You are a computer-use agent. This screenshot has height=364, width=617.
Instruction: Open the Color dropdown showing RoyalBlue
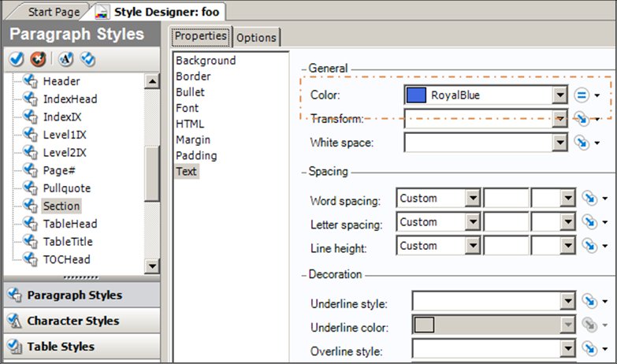click(559, 95)
